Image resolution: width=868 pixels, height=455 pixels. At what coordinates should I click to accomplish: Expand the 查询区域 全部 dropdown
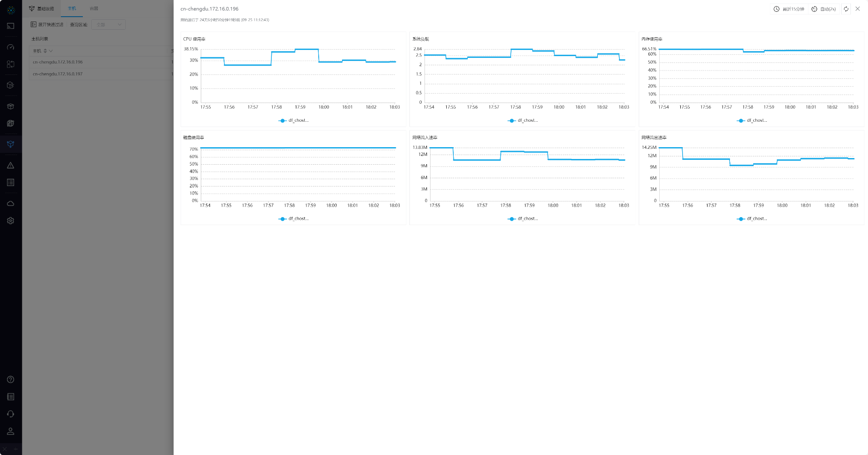[x=108, y=25]
